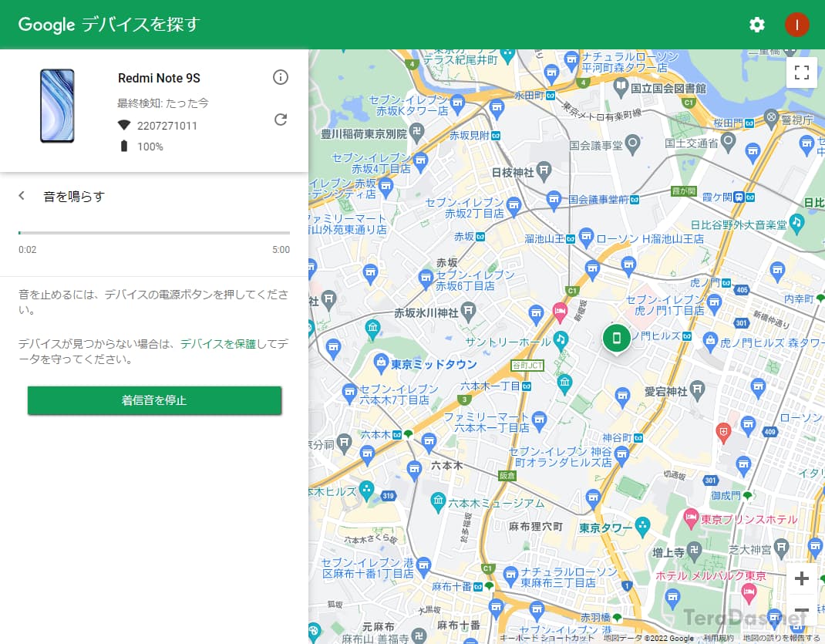The image size is (825, 644).
Task: Open the account avatar menu
Action: [796, 24]
